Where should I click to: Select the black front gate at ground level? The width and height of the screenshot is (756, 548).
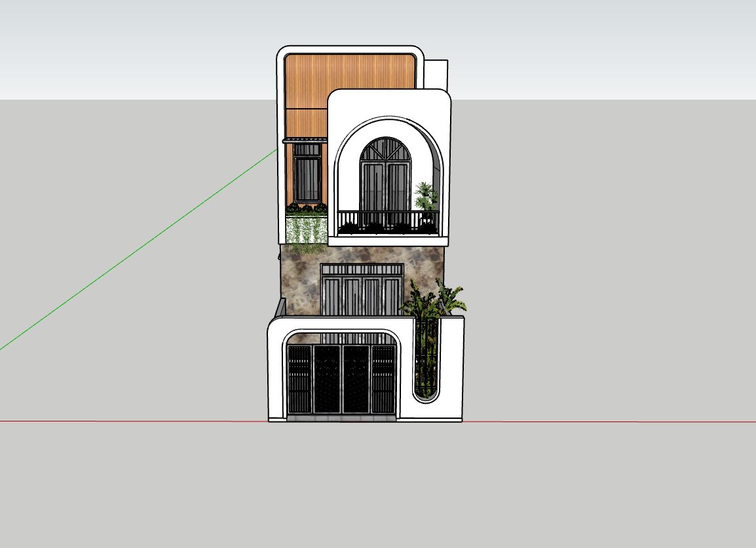[x=341, y=380]
